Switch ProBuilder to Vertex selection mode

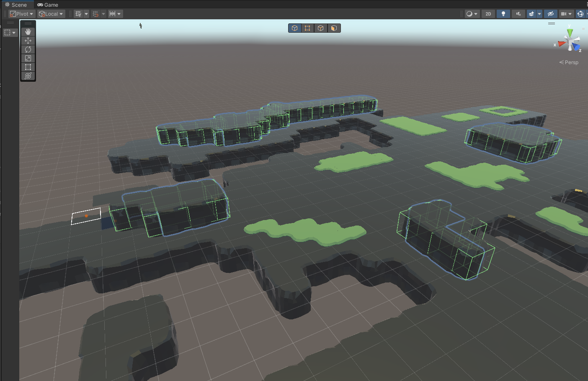tap(307, 28)
